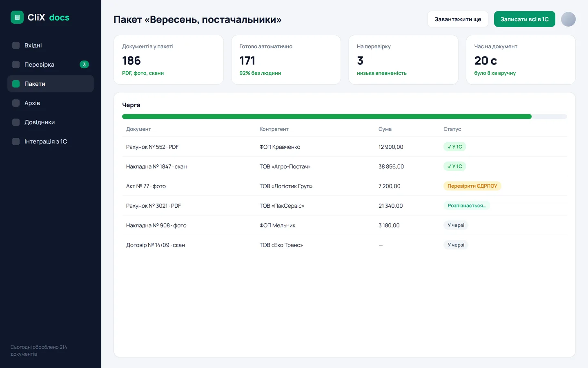Click contractor ТОВ «Логістик Груп»
Viewport: 588px width, 368px height.
pos(286,186)
